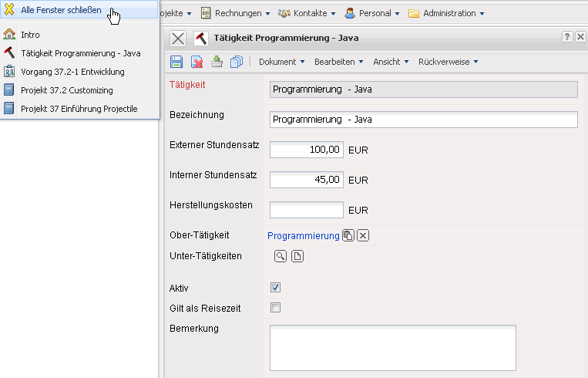Click the new document icon beside Unter-Tätigkeiten
Image resolution: width=588 pixels, height=378 pixels.
[297, 256]
